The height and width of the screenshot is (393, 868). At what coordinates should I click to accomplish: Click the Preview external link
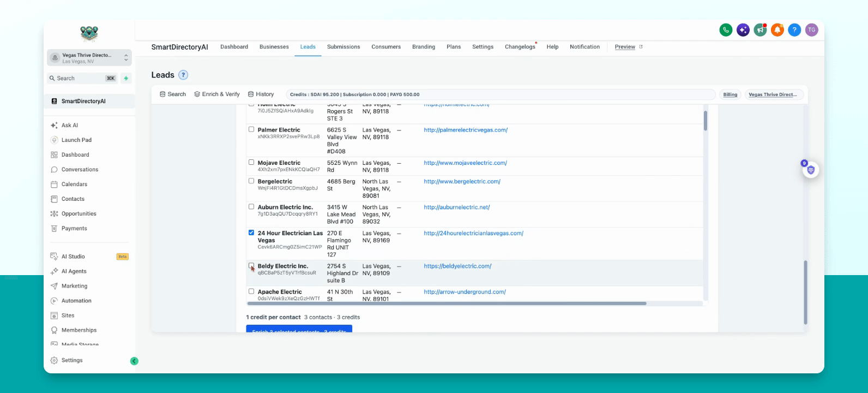pyautogui.click(x=629, y=47)
